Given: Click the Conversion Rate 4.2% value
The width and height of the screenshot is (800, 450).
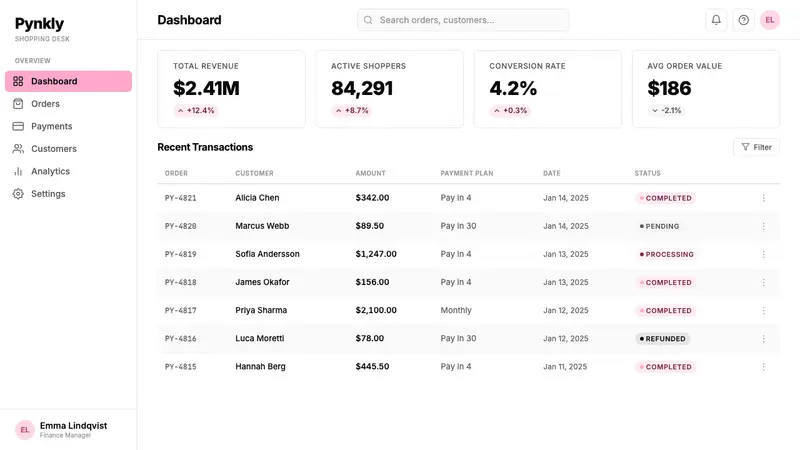Looking at the screenshot, I should coord(513,88).
